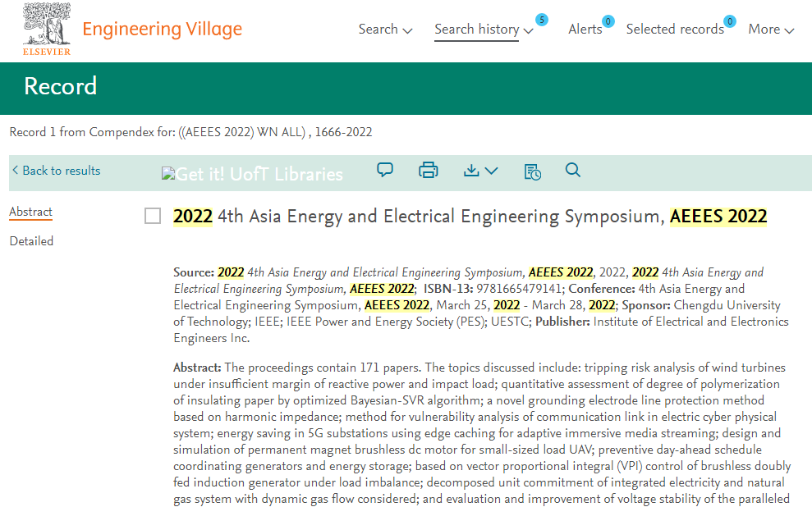Switch to the Detailed tab

coord(31,241)
